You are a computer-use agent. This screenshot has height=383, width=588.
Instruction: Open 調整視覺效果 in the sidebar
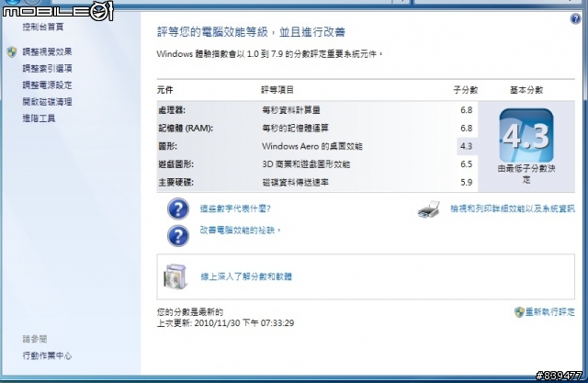[x=47, y=51]
